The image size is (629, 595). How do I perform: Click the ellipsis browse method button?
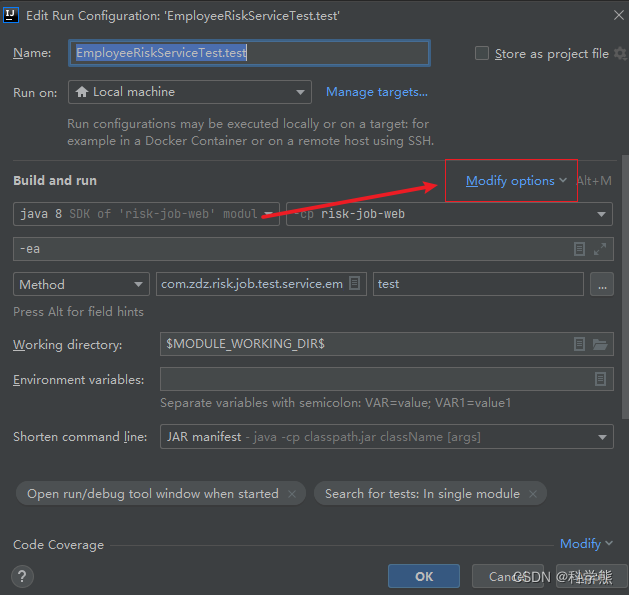[x=602, y=284]
